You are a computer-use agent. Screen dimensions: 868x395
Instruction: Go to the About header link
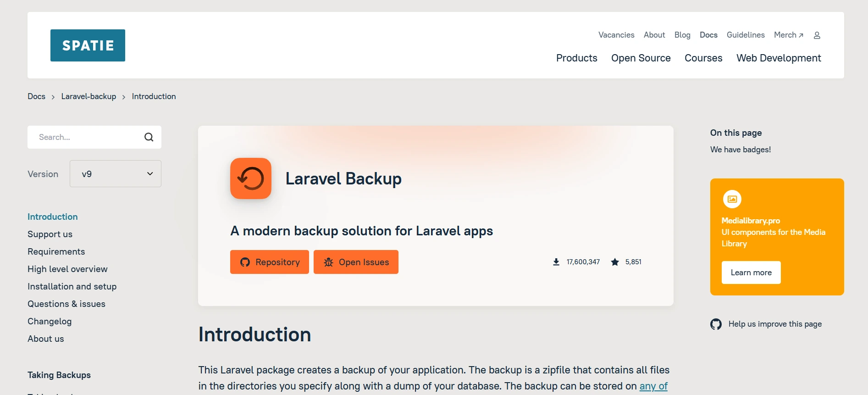[654, 35]
